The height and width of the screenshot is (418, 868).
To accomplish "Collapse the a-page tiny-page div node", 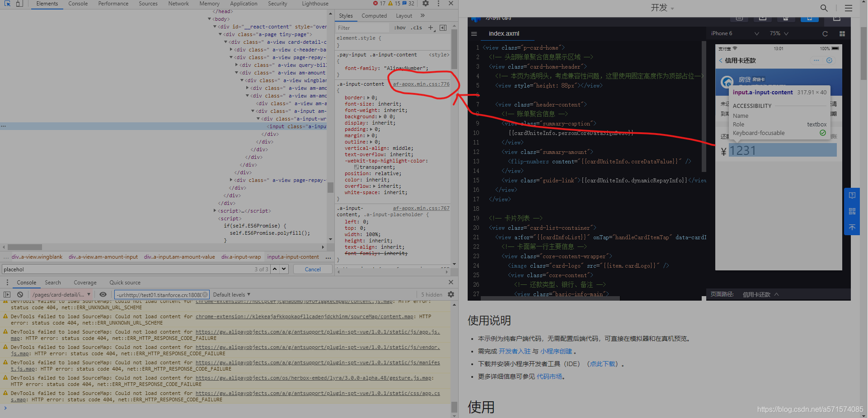I will coord(221,34).
